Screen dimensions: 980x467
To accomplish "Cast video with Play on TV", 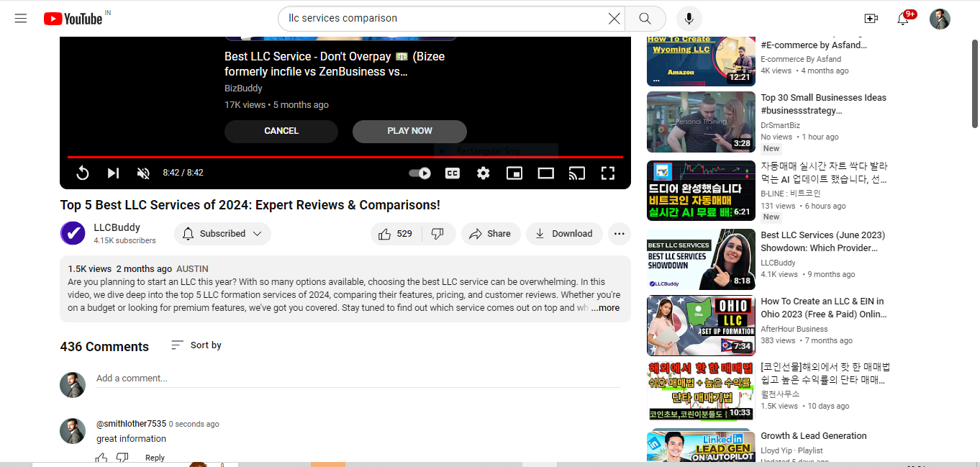I will pyautogui.click(x=576, y=173).
